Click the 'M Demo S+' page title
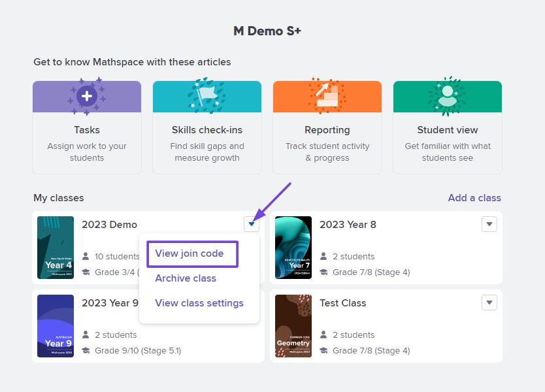The width and height of the screenshot is (545, 392). coord(267,31)
